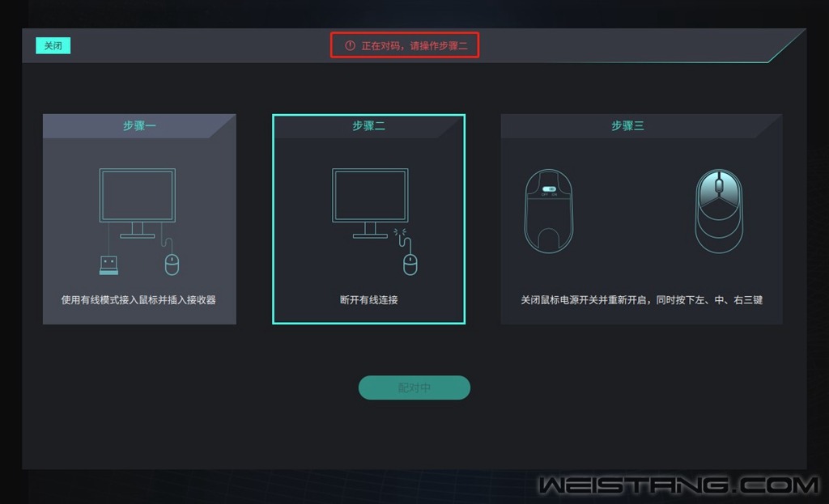This screenshot has width=829, height=504.
Task: Toggle the OFF/ON power switch on mouse bottom
Action: (550, 189)
